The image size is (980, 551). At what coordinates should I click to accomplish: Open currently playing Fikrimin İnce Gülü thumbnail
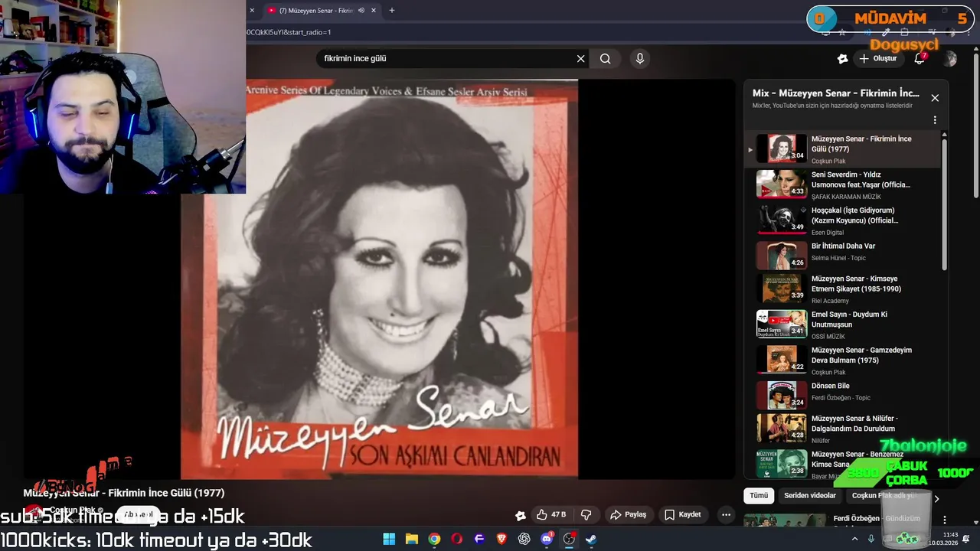(x=782, y=148)
